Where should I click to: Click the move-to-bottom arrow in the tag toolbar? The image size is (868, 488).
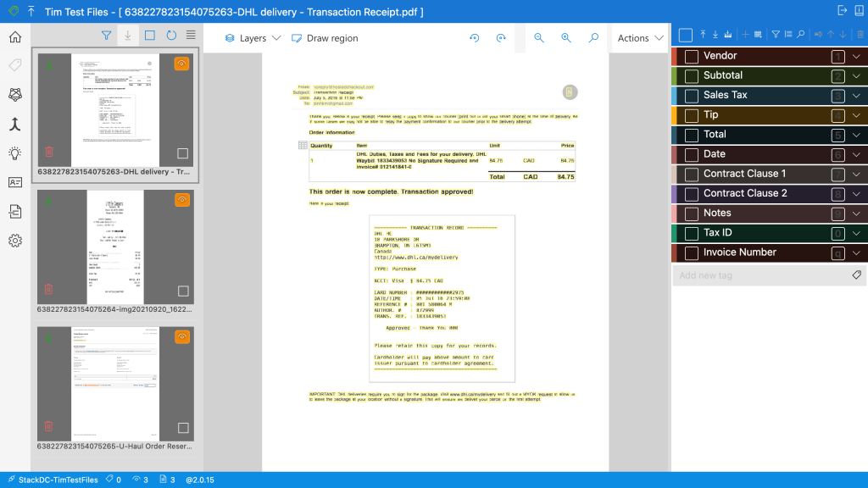(715, 34)
